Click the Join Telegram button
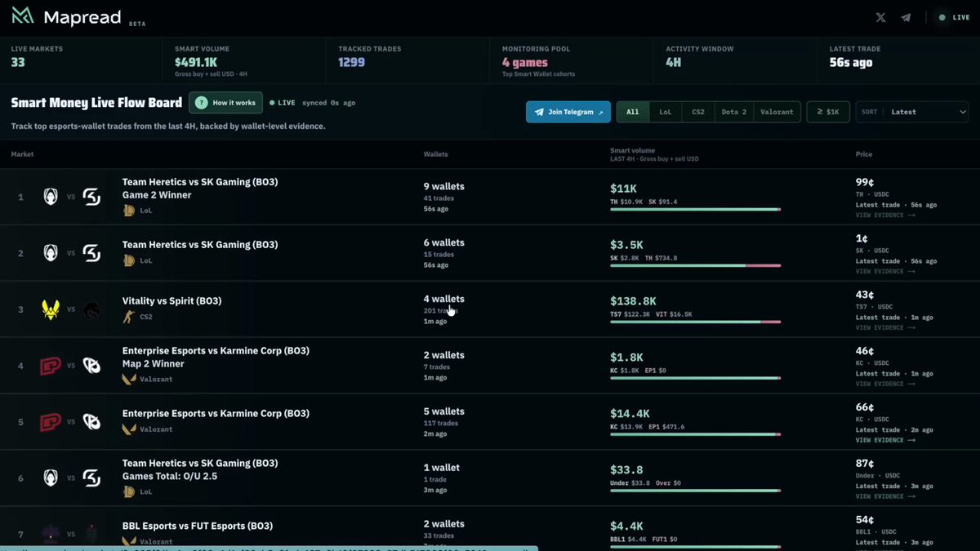The height and width of the screenshot is (551, 980). click(568, 112)
